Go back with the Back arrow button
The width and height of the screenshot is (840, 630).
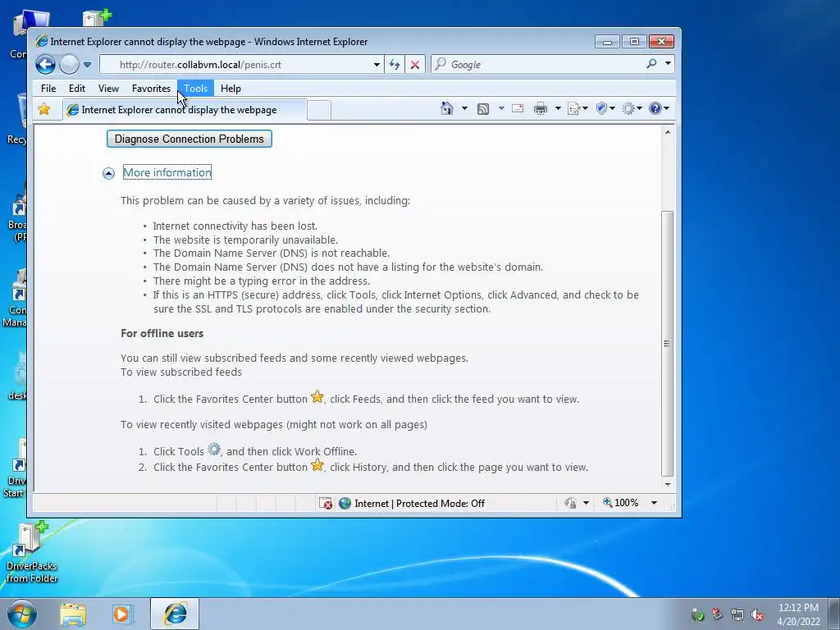tap(46, 65)
